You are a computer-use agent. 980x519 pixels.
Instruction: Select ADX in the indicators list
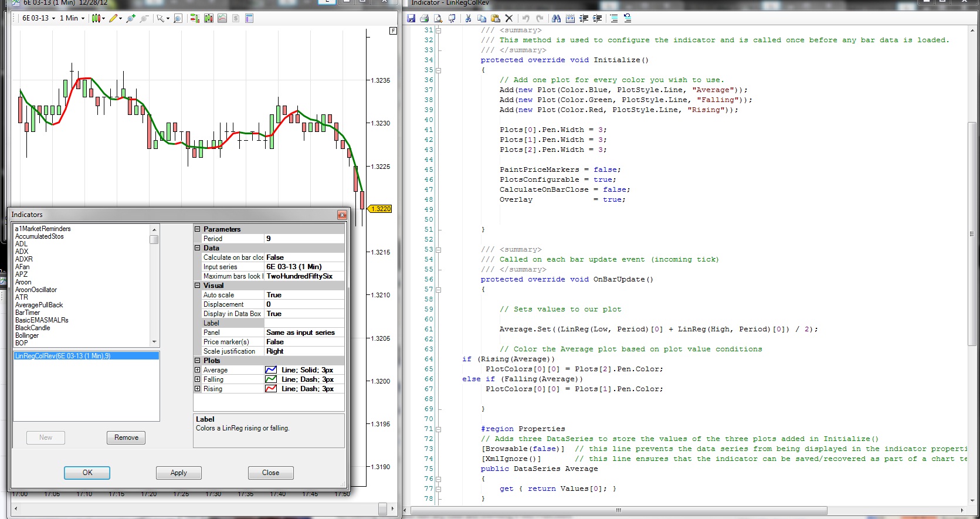point(21,252)
